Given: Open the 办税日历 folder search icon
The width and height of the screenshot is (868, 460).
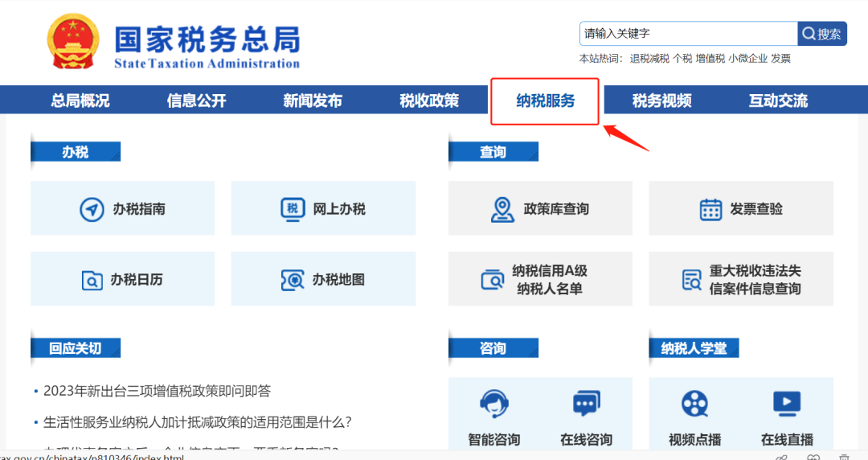Looking at the screenshot, I should 92,280.
